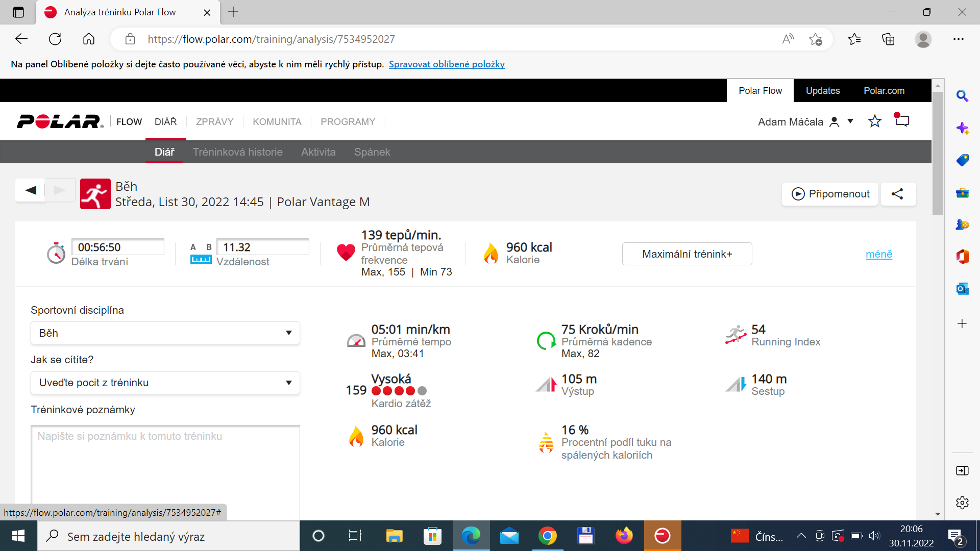Open Google Chrome from the taskbar
The width and height of the screenshot is (980, 551).
point(547,536)
